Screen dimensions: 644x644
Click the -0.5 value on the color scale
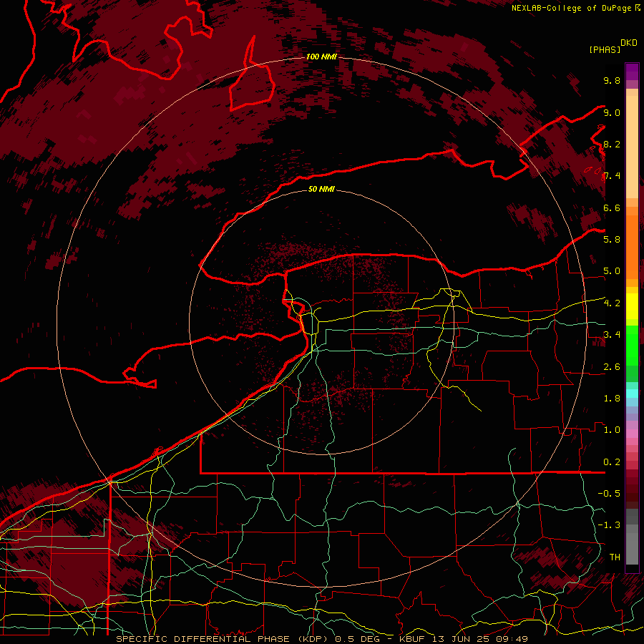(x=609, y=493)
